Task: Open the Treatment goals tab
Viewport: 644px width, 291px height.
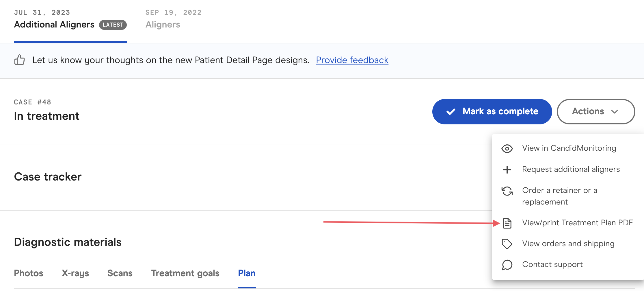Action: [x=185, y=273]
